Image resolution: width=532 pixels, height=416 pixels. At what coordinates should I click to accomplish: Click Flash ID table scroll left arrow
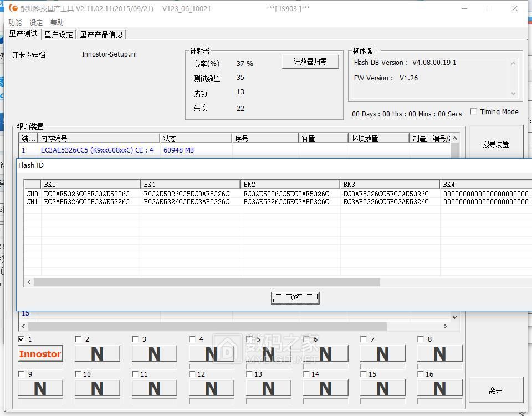point(29,282)
